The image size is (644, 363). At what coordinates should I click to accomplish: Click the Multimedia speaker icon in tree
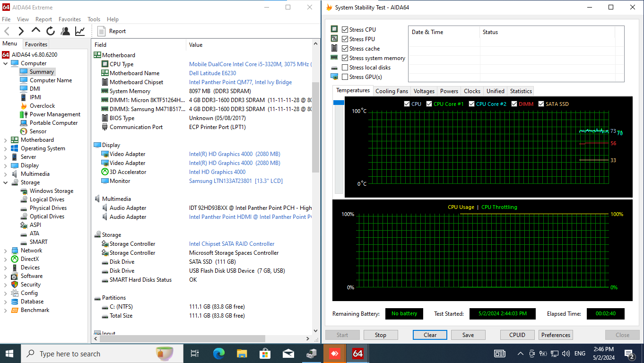15,174
